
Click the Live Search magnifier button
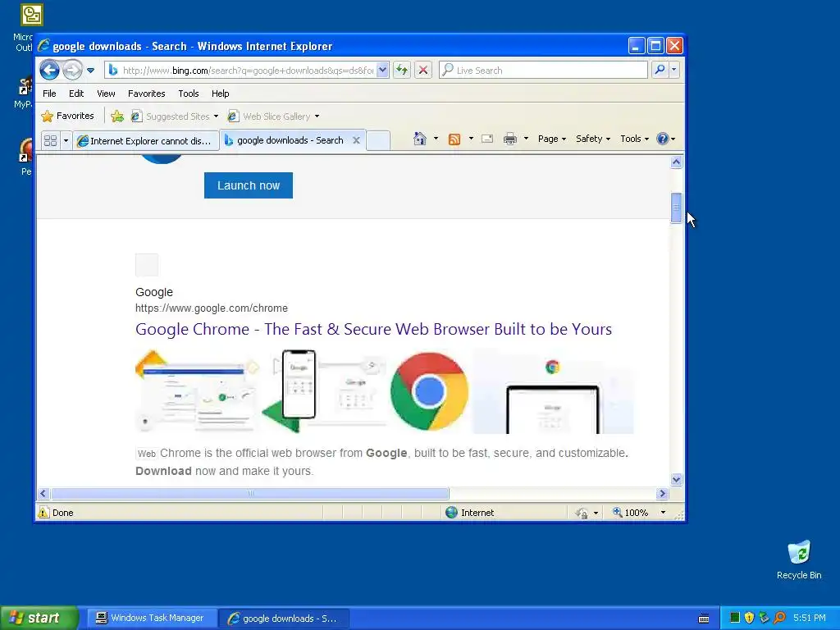[x=660, y=70]
